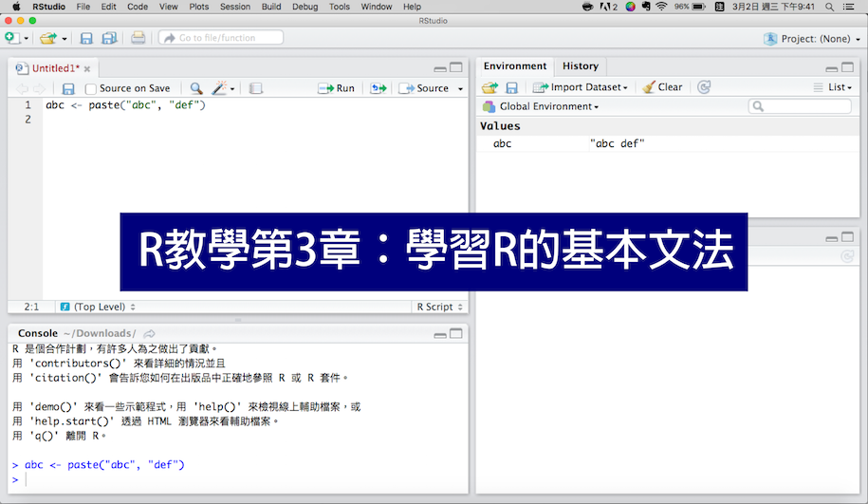868x504 pixels.
Task: Open the File menu
Action: (x=83, y=7)
